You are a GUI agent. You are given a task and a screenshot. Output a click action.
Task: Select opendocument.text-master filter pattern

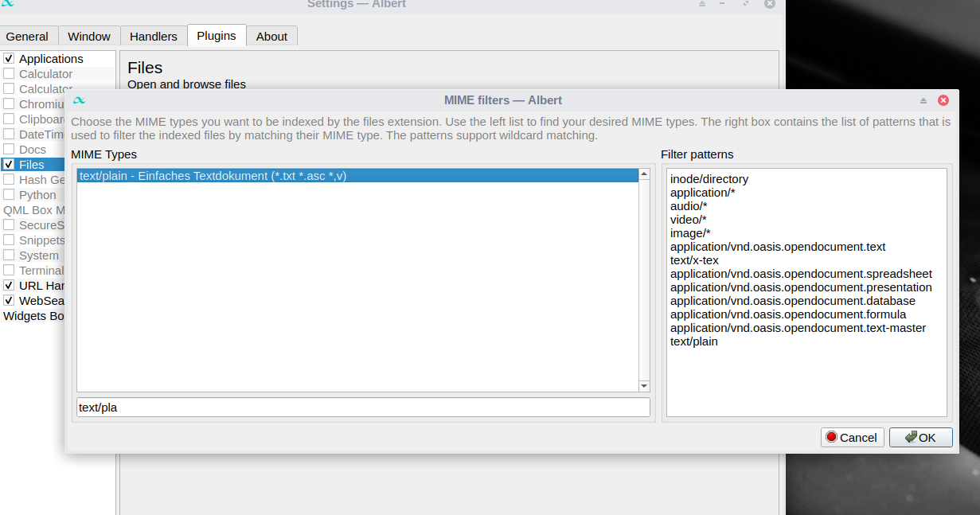798,328
